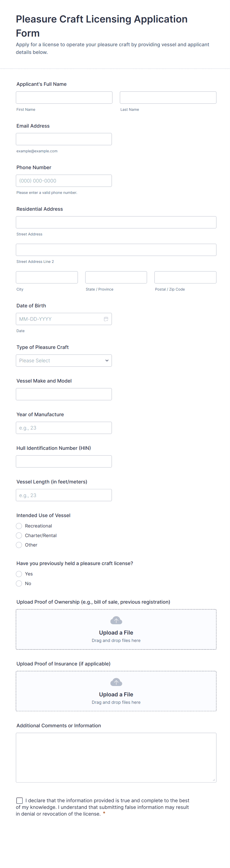This screenshot has width=230, height=868.
Task: Choose Other for intended vessel use
Action: (19, 545)
